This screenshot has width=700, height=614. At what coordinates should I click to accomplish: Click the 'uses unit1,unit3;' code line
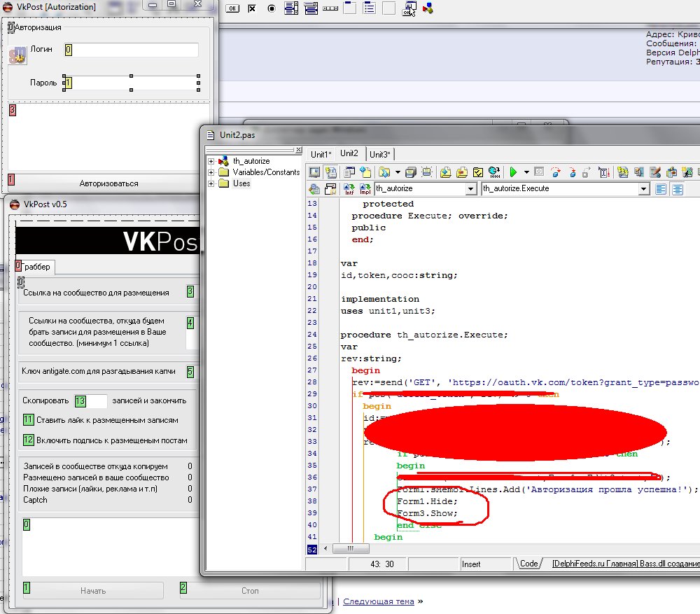[x=388, y=311]
